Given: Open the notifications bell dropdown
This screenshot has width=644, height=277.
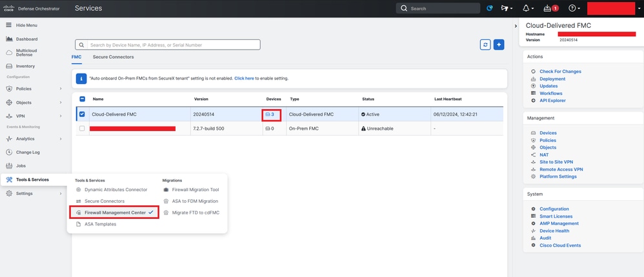Looking at the screenshot, I should click(528, 8).
